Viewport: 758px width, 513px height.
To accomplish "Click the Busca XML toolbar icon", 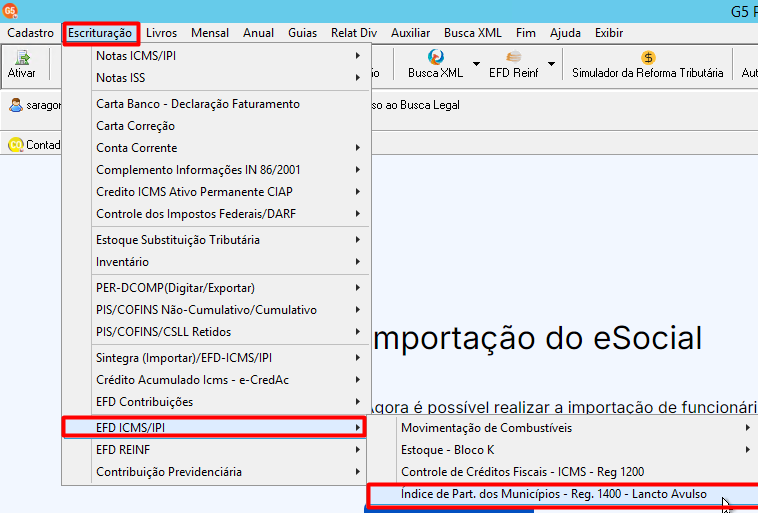I will click(435, 64).
